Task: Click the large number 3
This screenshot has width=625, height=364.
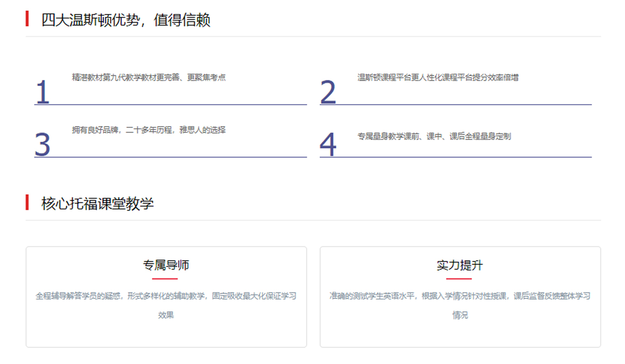Action: (x=43, y=145)
